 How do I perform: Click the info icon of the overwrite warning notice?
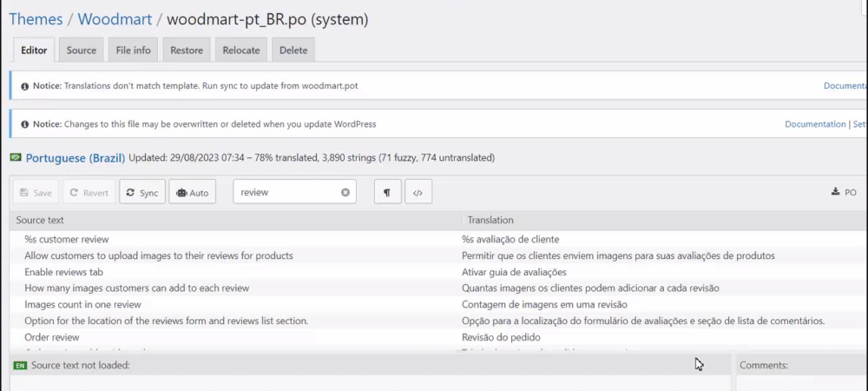(x=25, y=124)
